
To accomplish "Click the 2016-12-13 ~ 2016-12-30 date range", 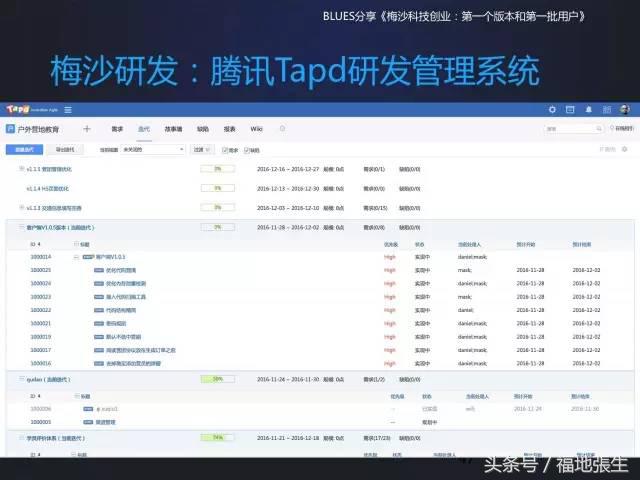I will pyautogui.click(x=288, y=189).
